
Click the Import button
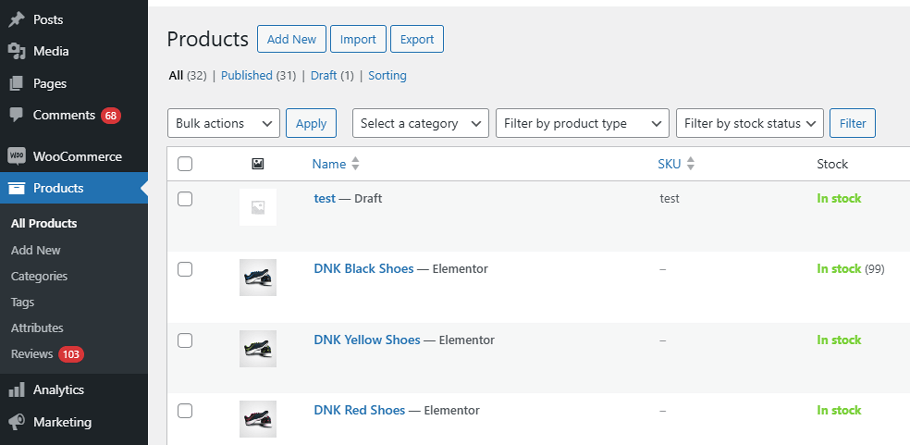pos(358,39)
